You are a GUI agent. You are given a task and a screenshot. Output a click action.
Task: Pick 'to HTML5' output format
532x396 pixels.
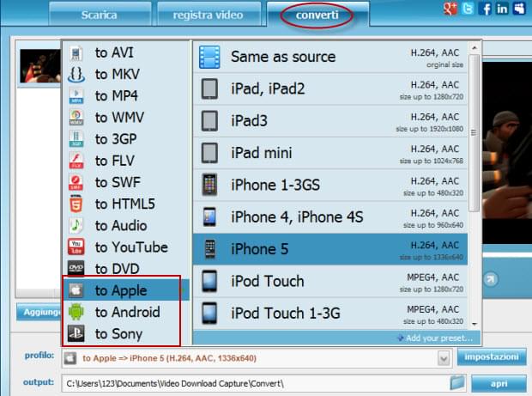pos(126,204)
